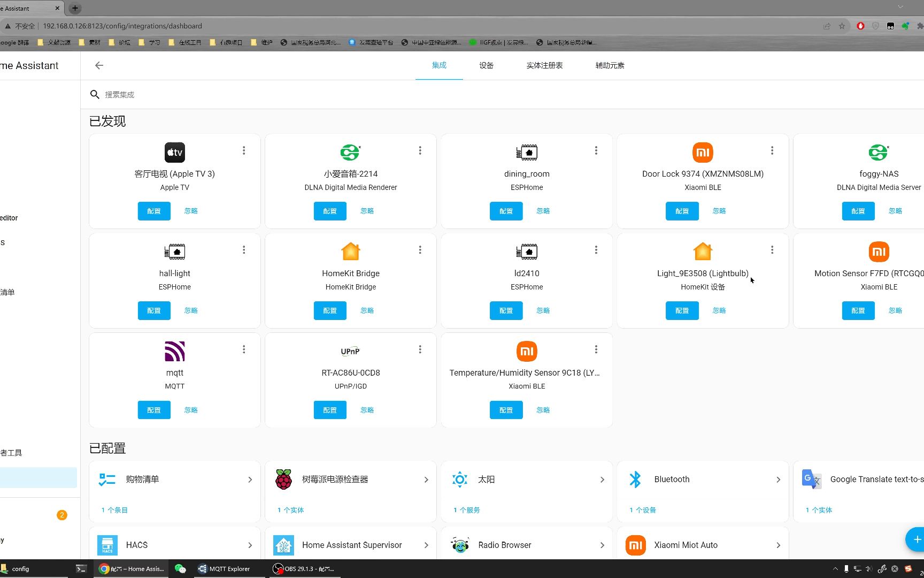924x578 pixels.
Task: Click the add integration plus button
Action: click(916, 539)
